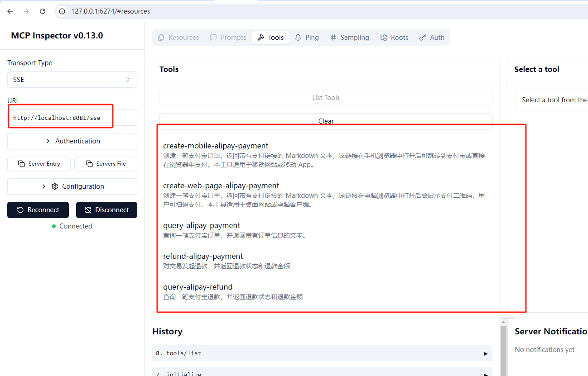The image size is (588, 376).
Task: Switch to the Resources tab
Action: coord(178,38)
